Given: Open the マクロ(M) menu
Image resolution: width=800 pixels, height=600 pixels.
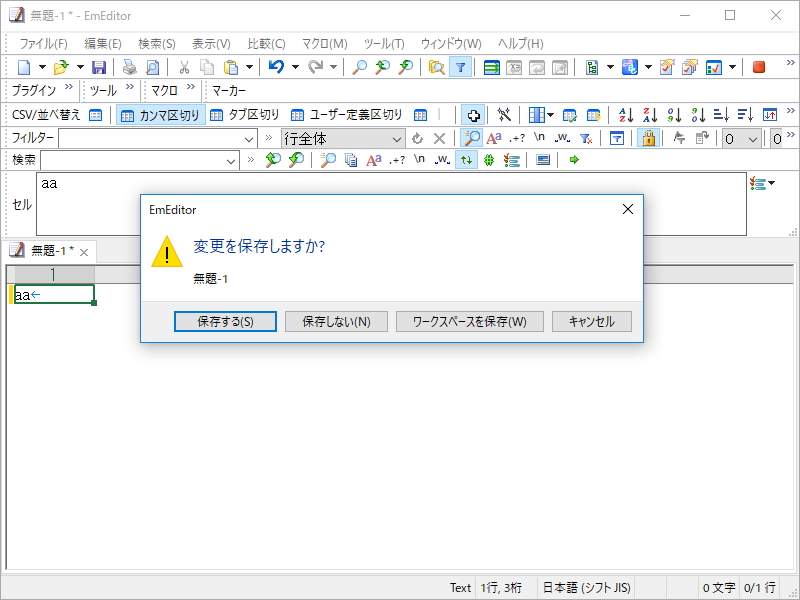Looking at the screenshot, I should coord(324,44).
